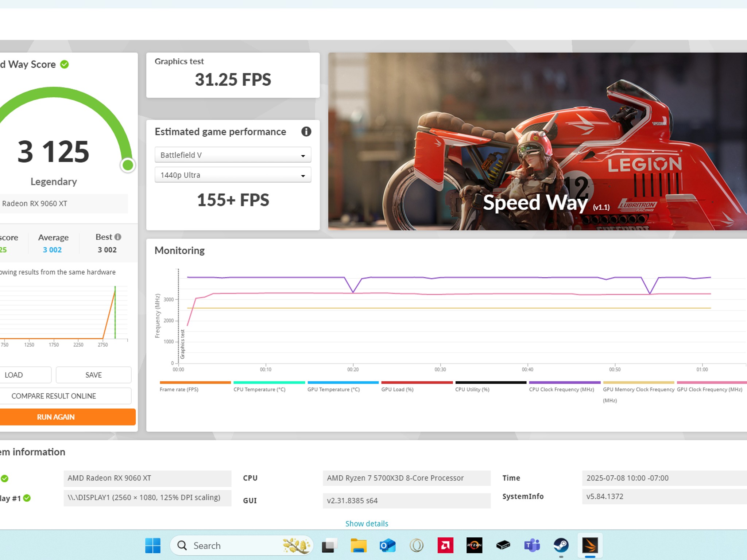Launch Ryzen Master from the taskbar
747x560 pixels.
click(474, 546)
